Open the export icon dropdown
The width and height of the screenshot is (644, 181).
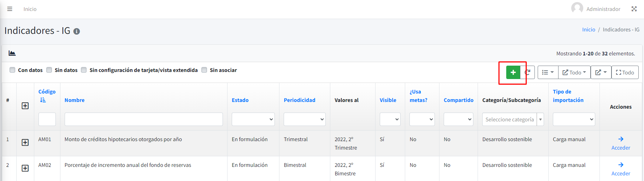tap(601, 72)
